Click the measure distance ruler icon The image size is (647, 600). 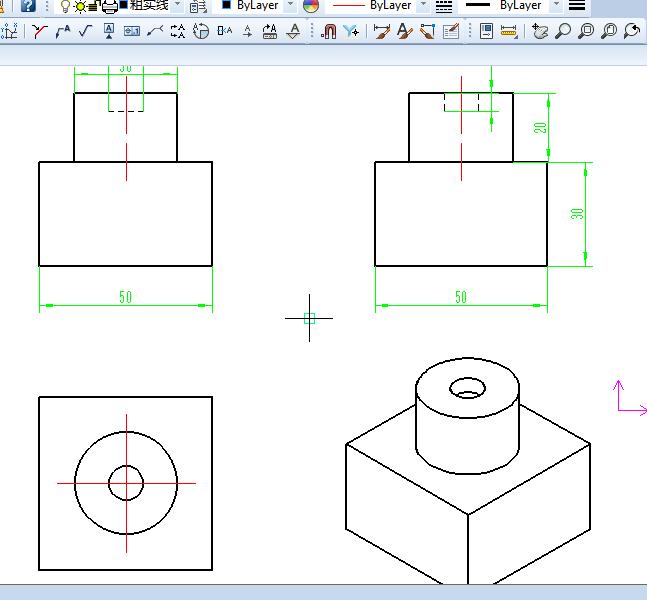tap(509, 31)
